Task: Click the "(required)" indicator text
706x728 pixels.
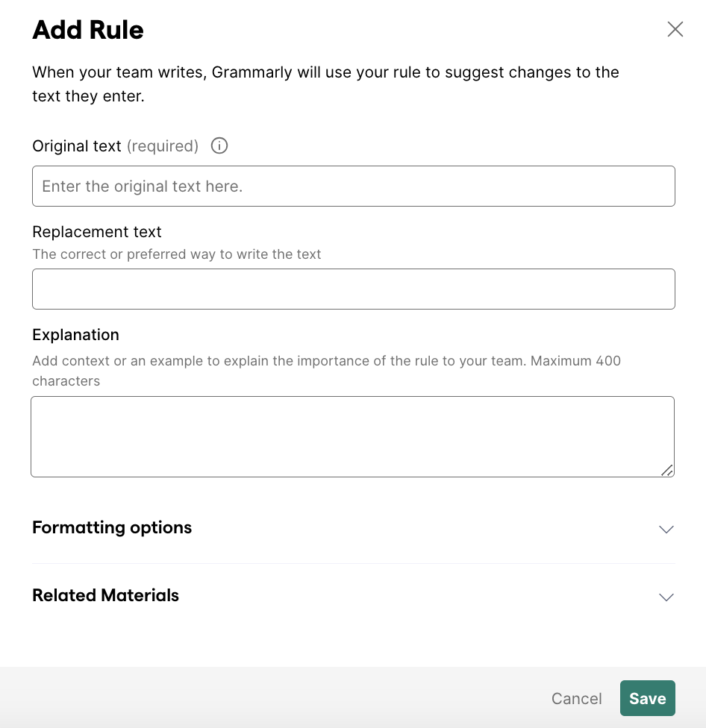Action: (163, 146)
